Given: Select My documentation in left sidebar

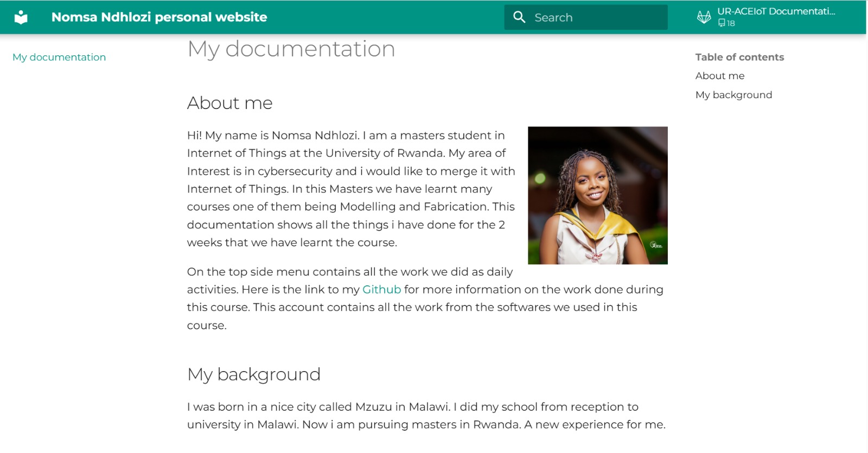Looking at the screenshot, I should (59, 57).
